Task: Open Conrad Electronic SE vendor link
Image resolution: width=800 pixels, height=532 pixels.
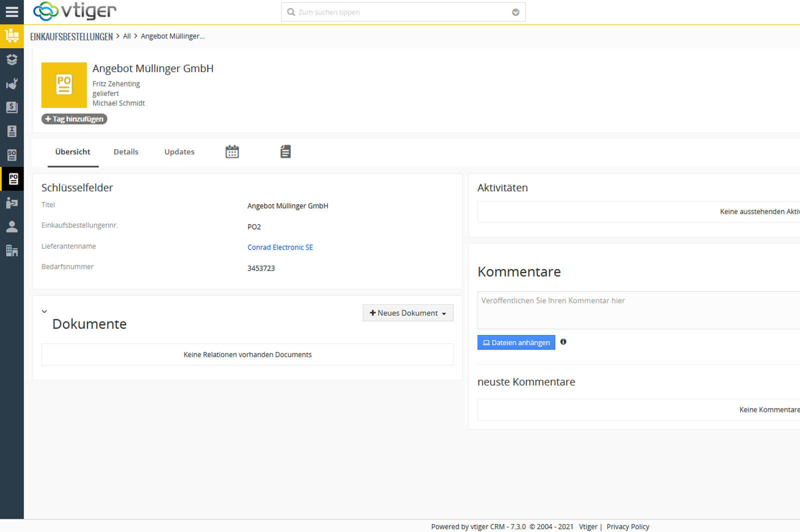Action: pos(280,247)
